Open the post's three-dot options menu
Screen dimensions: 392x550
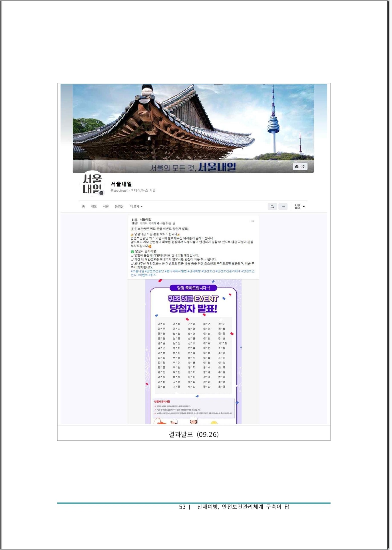[252, 221]
